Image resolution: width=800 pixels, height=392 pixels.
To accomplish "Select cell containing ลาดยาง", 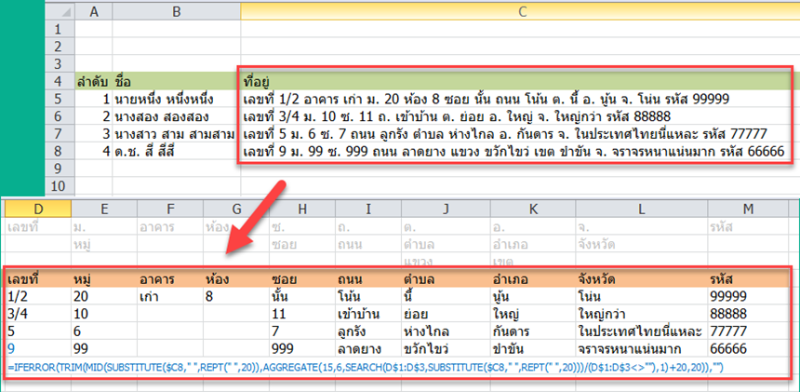I will [368, 349].
